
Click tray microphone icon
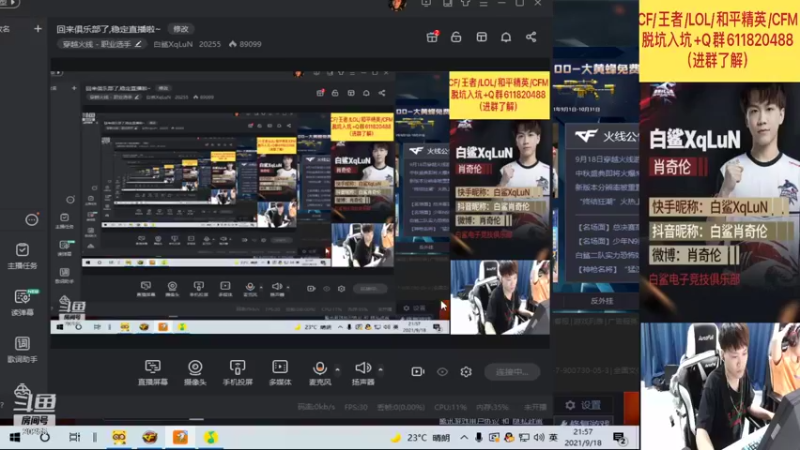(479, 437)
